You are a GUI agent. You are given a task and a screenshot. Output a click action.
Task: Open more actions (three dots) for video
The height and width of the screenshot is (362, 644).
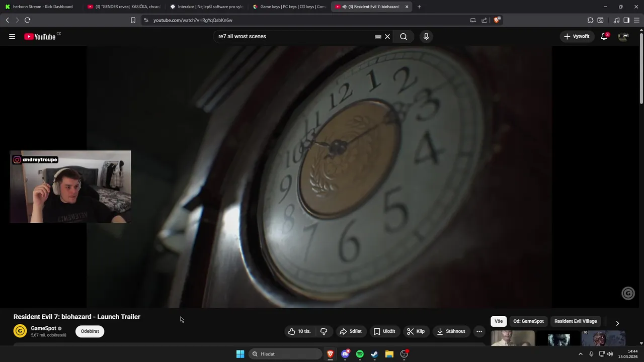pyautogui.click(x=479, y=331)
